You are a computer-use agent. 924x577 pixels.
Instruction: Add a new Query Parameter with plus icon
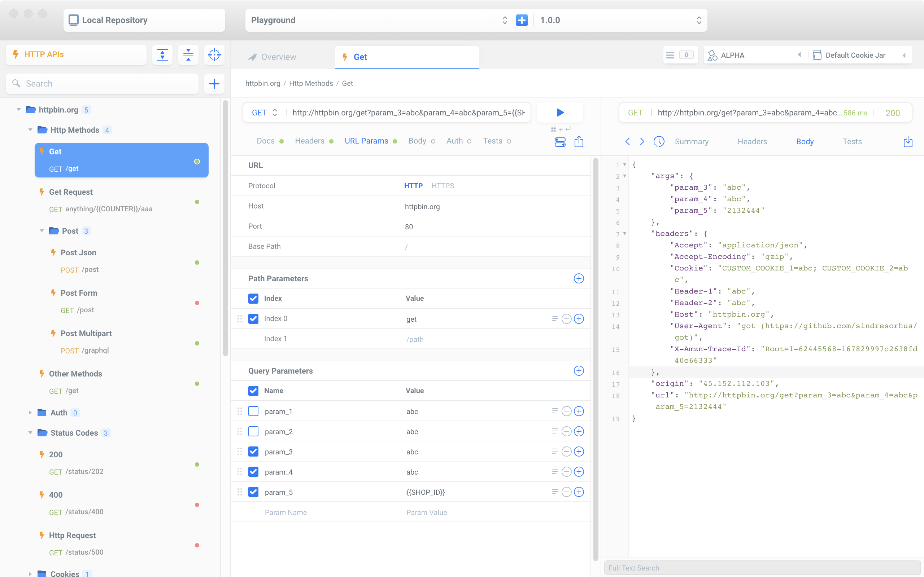coord(579,371)
